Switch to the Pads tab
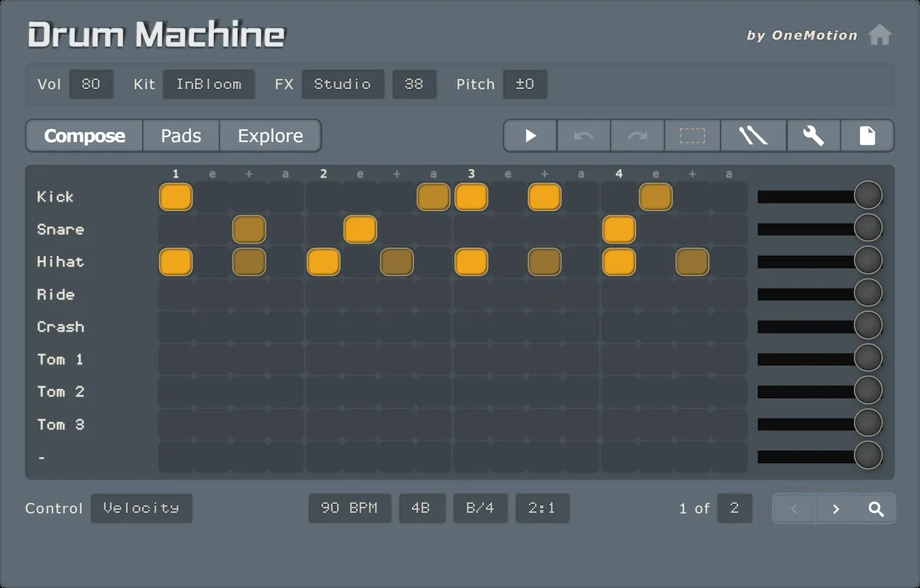This screenshot has height=588, width=920. click(x=181, y=136)
